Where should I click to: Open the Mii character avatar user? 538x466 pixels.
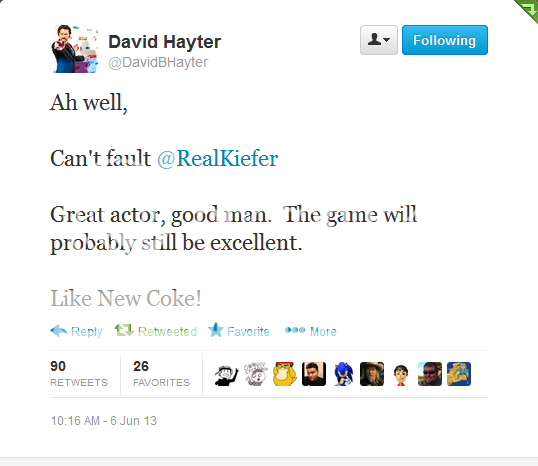pos(401,374)
